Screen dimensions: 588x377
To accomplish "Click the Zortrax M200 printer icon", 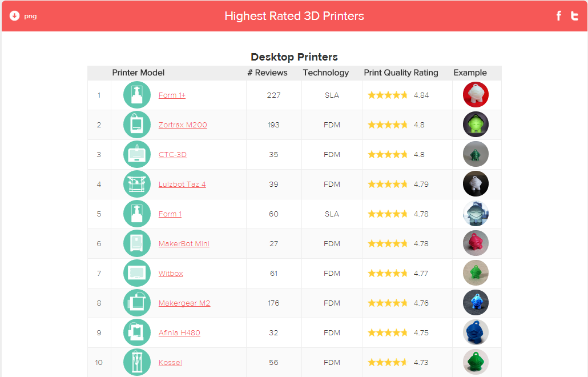I will click(x=137, y=125).
